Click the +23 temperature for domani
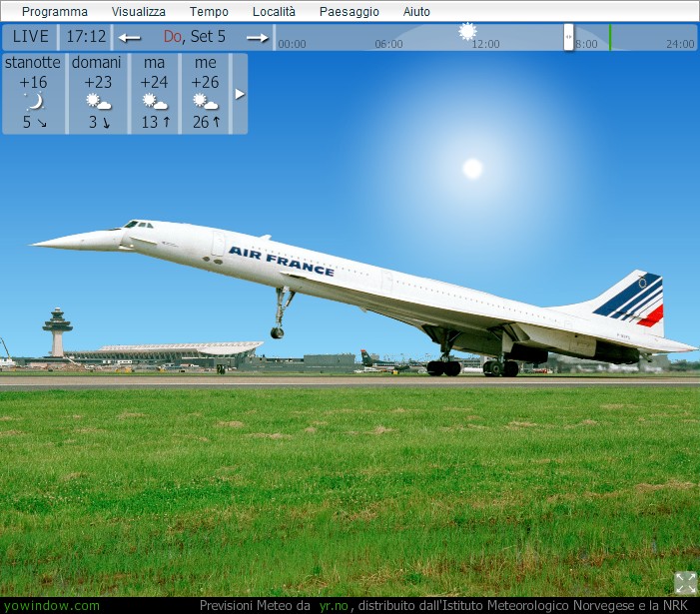This screenshot has width=700, height=614. point(98,82)
